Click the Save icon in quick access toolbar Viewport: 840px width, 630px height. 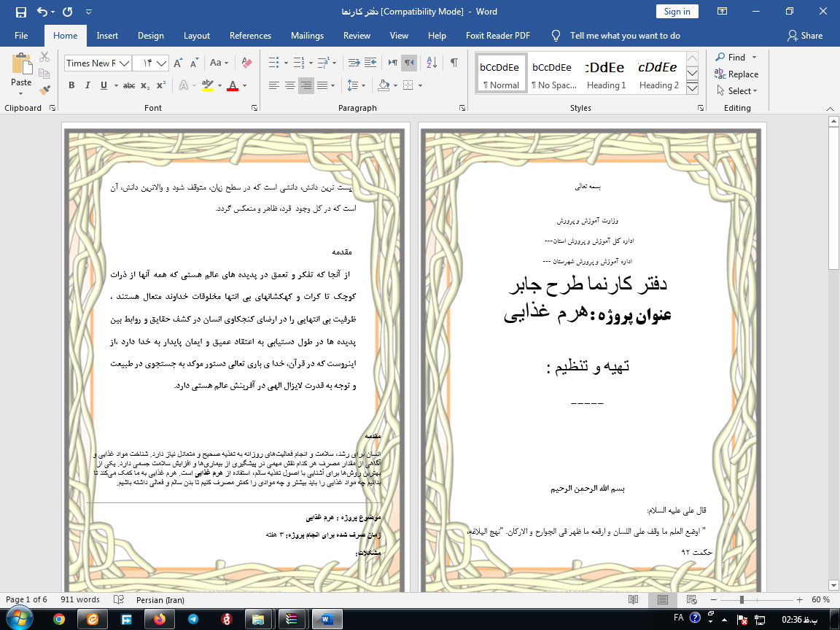(x=20, y=12)
